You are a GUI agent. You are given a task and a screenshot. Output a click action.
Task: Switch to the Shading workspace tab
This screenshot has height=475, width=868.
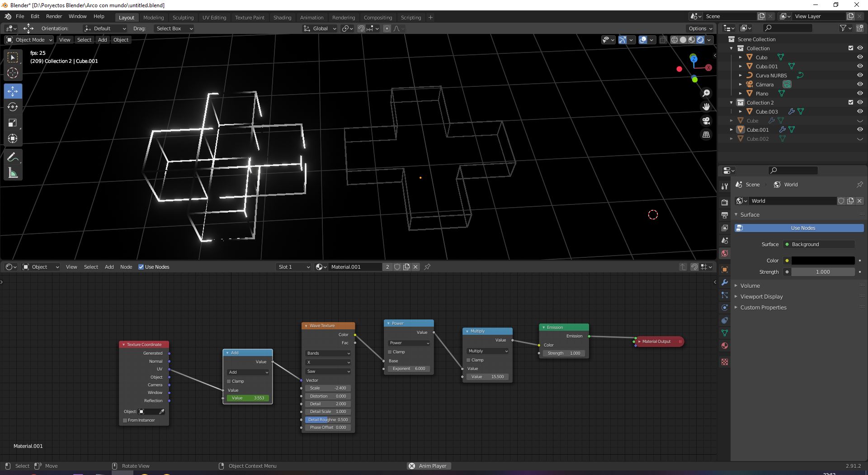282,18
